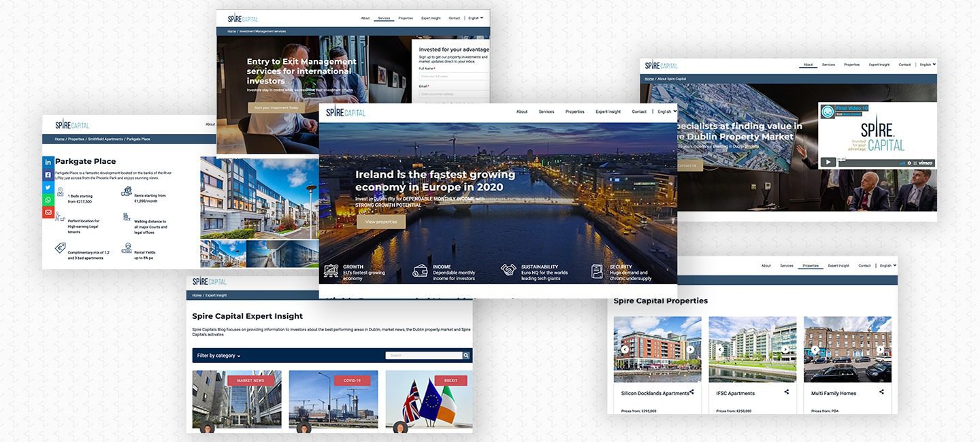This screenshot has width=980, height=442.
Task: Share the Multi Family Homes listing
Action: click(x=881, y=392)
